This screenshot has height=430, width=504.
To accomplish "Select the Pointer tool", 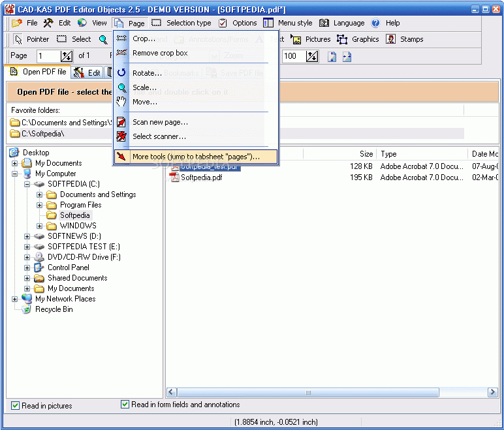I will click(x=31, y=39).
